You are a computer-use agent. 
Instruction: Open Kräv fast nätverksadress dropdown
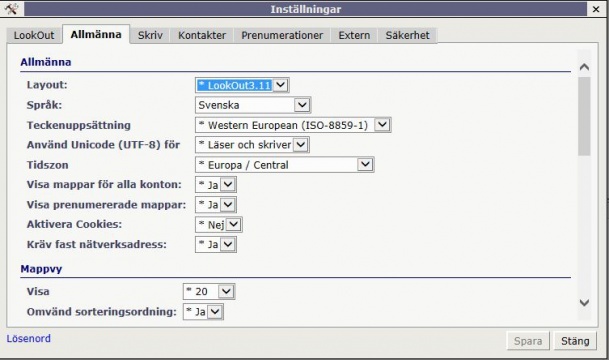[x=216, y=244]
